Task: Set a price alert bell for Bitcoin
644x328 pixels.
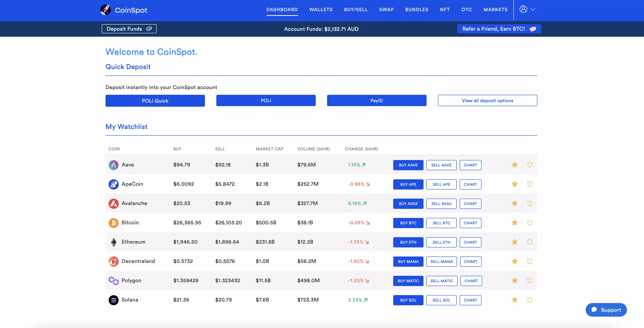Action: click(x=530, y=222)
